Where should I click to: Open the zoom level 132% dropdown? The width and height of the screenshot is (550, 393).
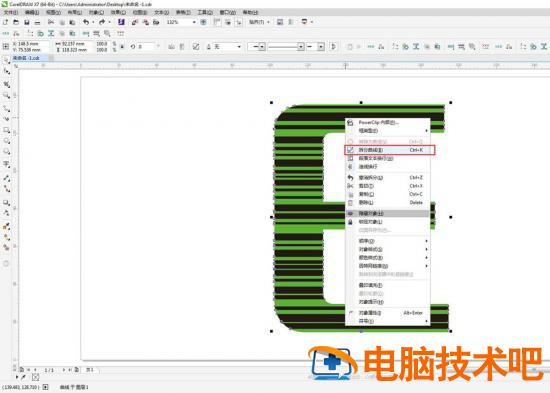[194, 22]
